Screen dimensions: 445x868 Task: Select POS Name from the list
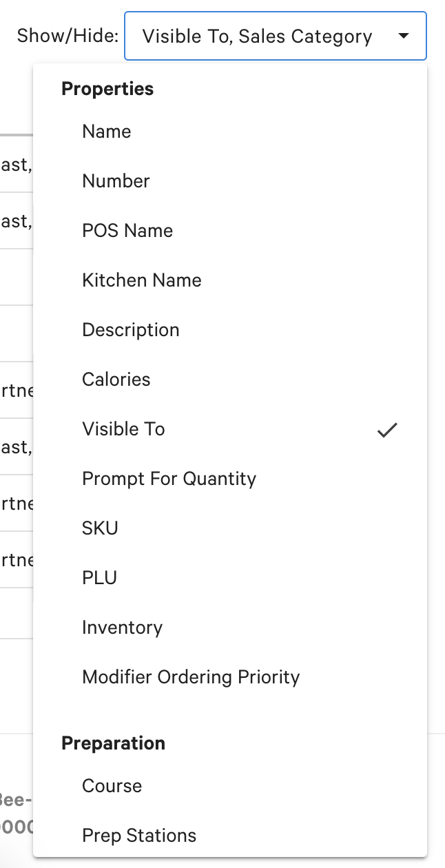pos(127,231)
